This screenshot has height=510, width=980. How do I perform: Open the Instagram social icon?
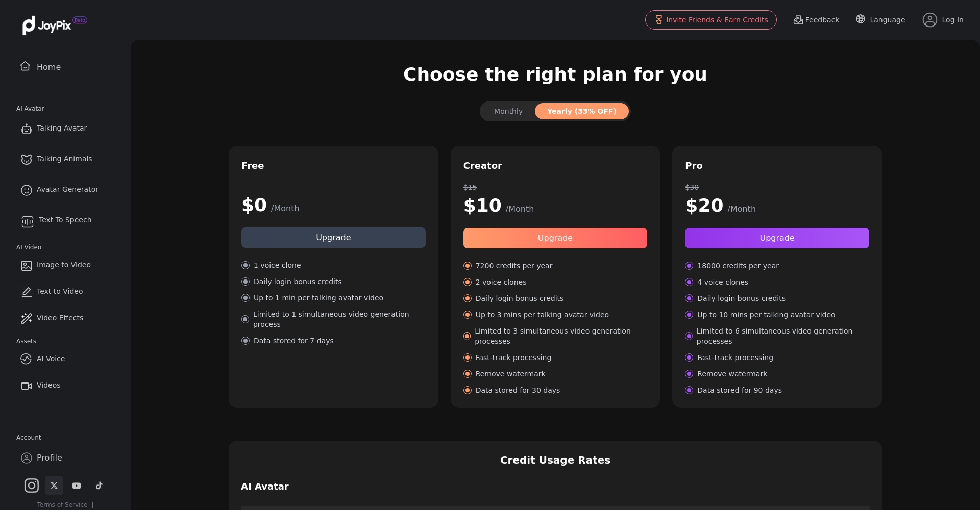pyautogui.click(x=32, y=486)
